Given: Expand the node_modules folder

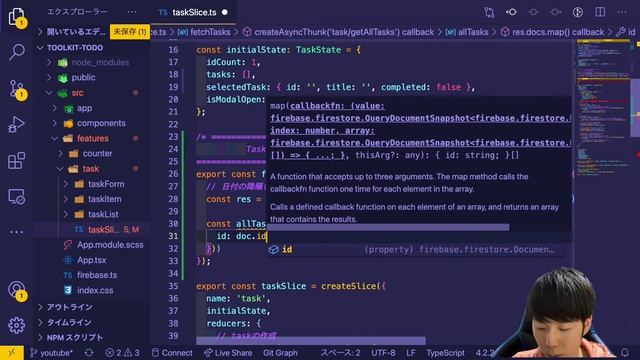Looking at the screenshot, I should click(100, 62).
